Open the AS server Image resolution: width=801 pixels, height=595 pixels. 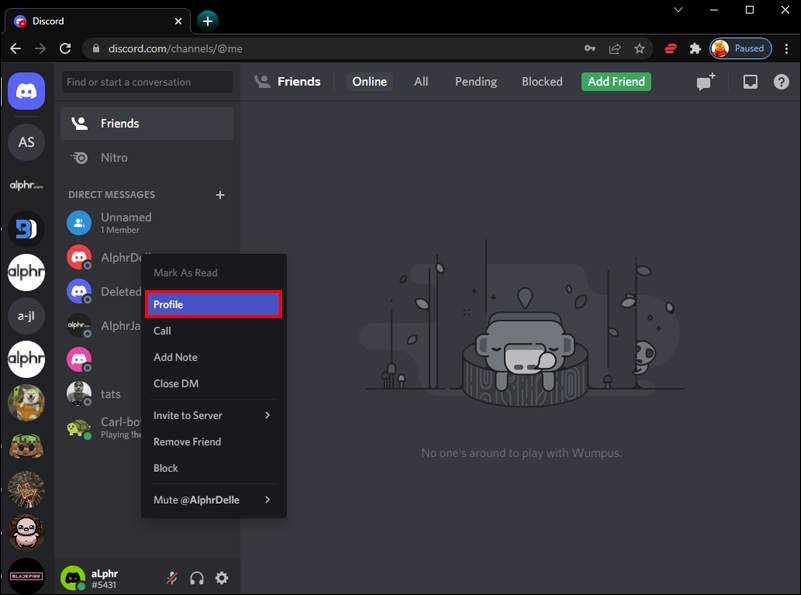[26, 142]
